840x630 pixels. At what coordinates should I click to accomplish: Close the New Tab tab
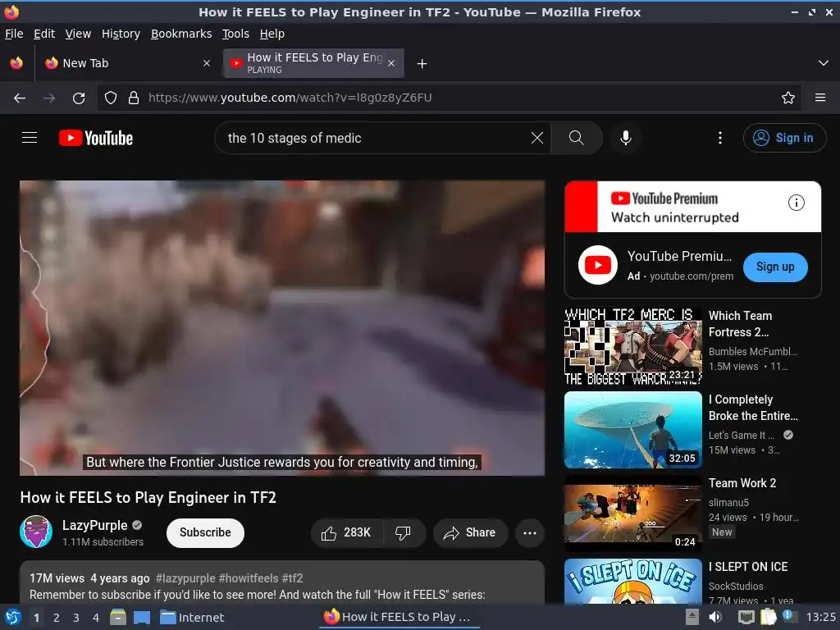tap(206, 63)
